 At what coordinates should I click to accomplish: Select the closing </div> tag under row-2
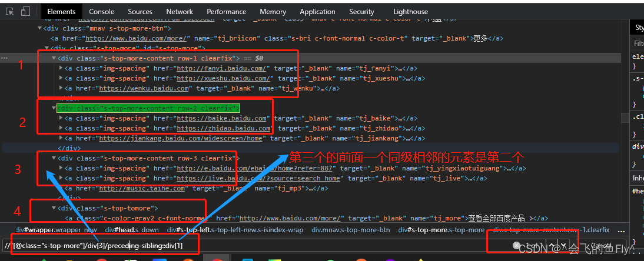69,148
